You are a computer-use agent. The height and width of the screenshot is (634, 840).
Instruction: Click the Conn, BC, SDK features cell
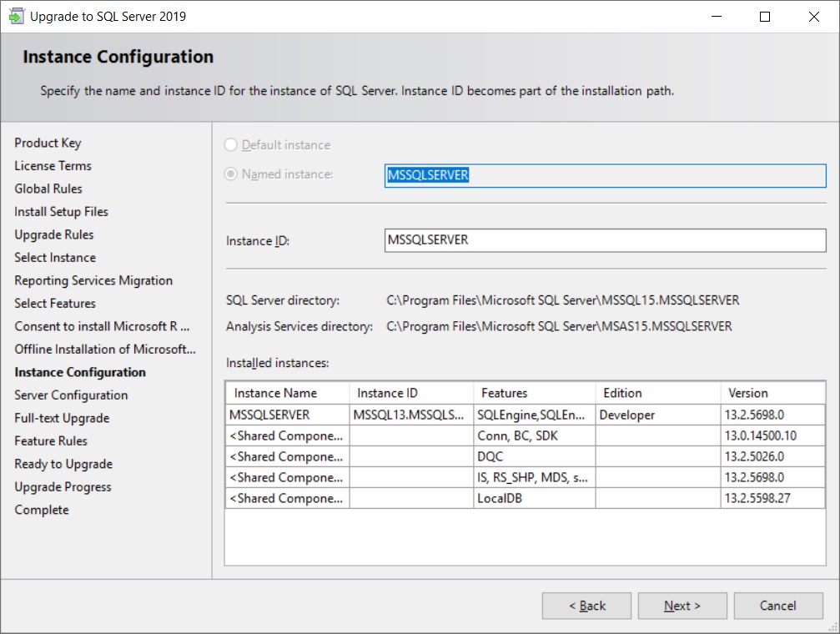pos(535,435)
